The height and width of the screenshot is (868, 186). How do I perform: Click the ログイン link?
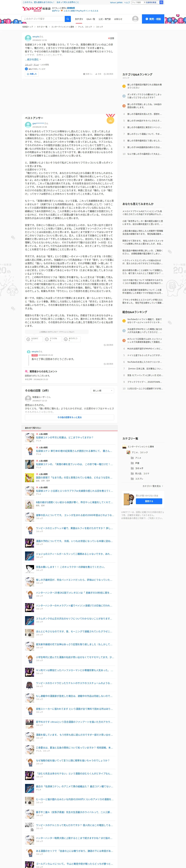[56, 11]
